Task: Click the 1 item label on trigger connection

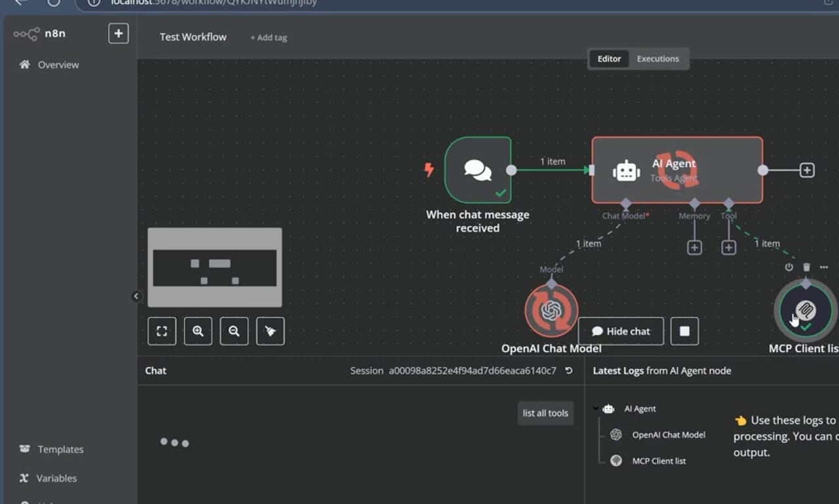Action: pyautogui.click(x=553, y=161)
